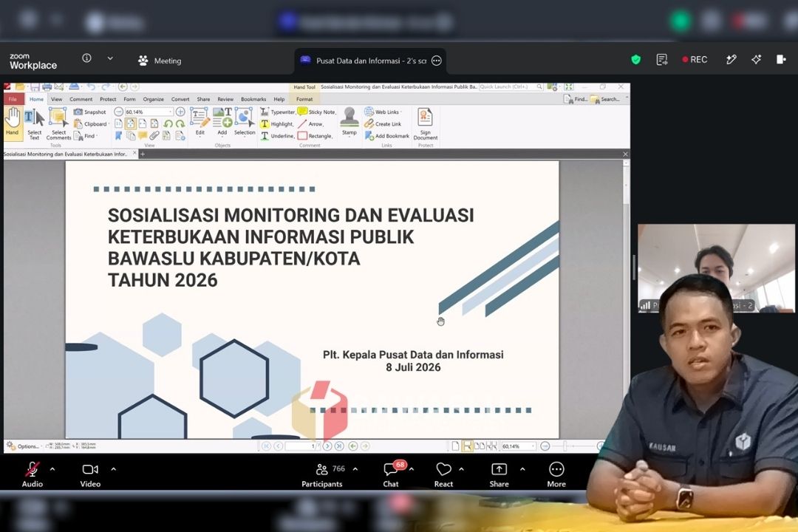This screenshot has height=532, width=798.
Task: Unmute the Zoom Audio microphone
Action: tap(33, 474)
